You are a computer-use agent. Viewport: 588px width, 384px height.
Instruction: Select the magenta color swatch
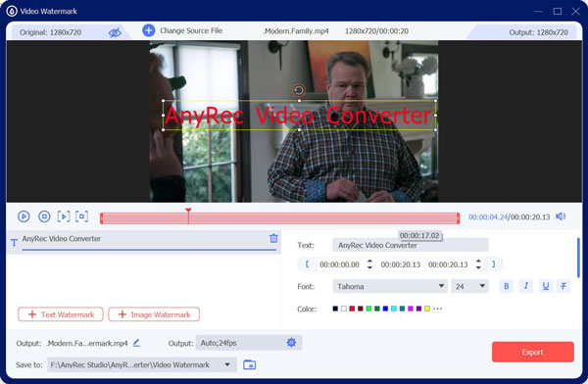click(x=411, y=309)
